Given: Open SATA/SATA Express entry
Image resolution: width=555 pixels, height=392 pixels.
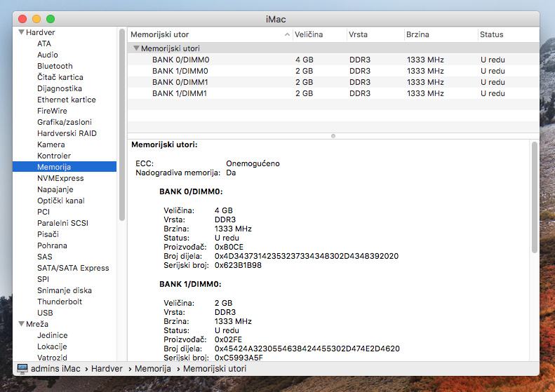Looking at the screenshot, I should click(73, 268).
